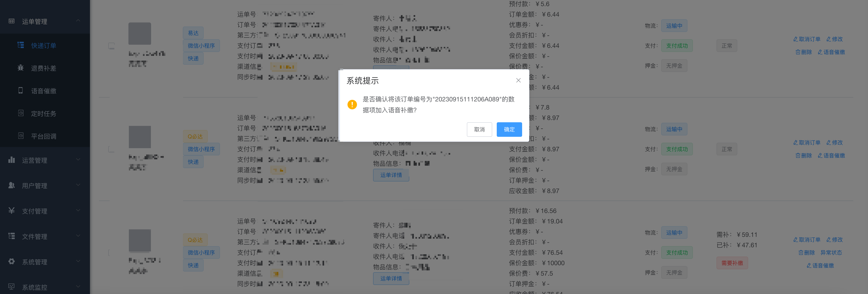The height and width of the screenshot is (294, 868).
Task: Expand the 文件管理 menu chevron
Action: pyautogui.click(x=78, y=236)
